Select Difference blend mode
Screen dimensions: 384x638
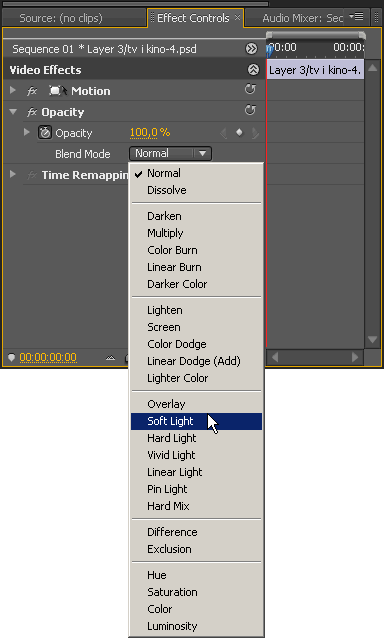click(196, 532)
